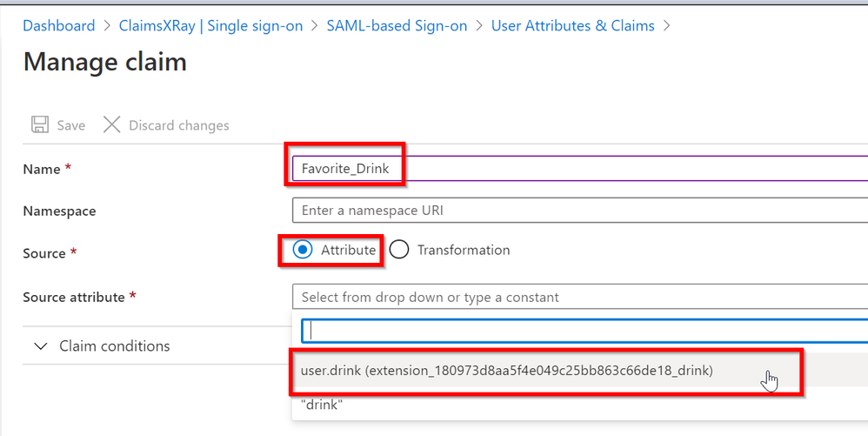Navigate to SAML-based Sign-on breadcrumb

[x=397, y=26]
